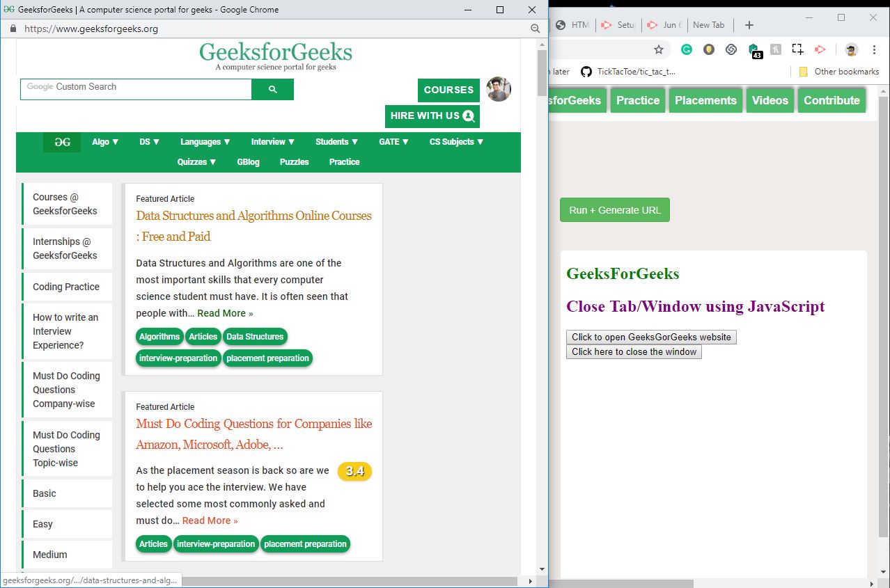The height and width of the screenshot is (588, 890).
Task: Open How to write an Interview Experience
Action: [67, 331]
